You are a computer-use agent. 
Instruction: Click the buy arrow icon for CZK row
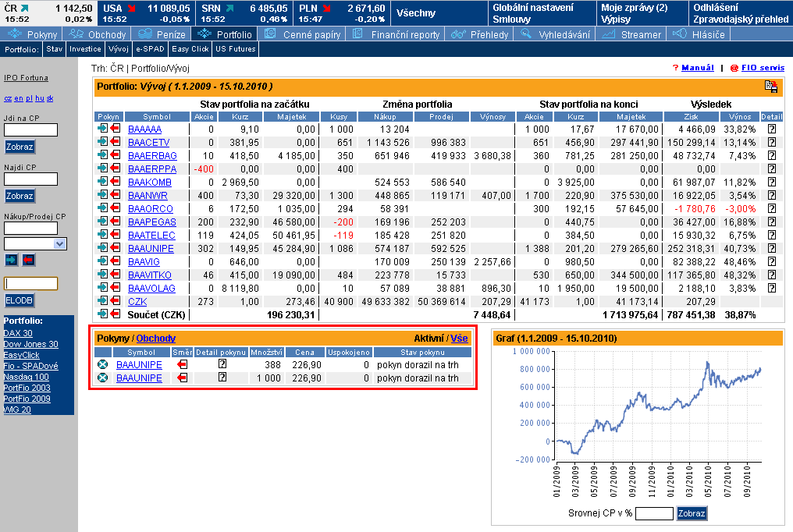coord(103,301)
